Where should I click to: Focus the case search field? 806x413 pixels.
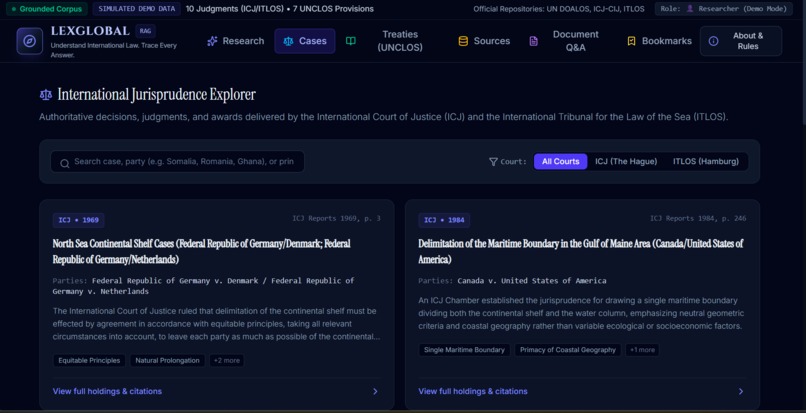pyautogui.click(x=177, y=161)
